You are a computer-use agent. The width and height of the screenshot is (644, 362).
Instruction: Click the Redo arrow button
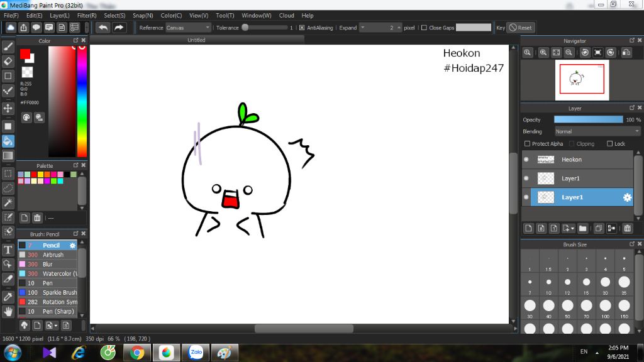tap(119, 28)
